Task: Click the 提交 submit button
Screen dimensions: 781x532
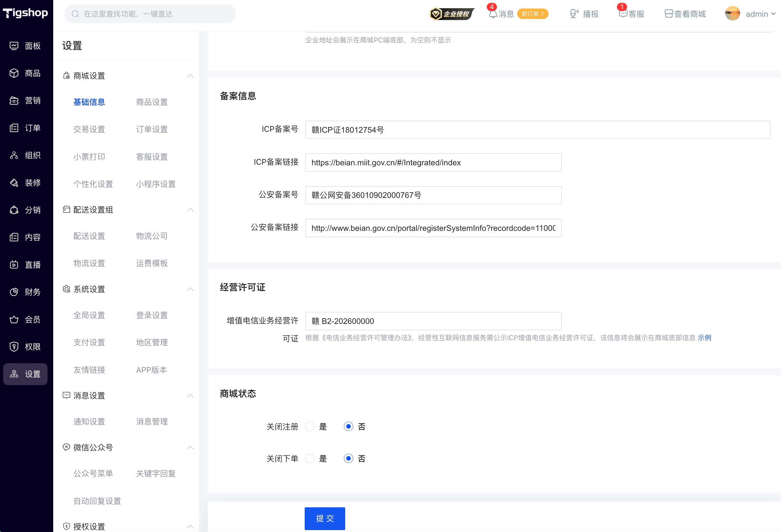Action: [325, 518]
